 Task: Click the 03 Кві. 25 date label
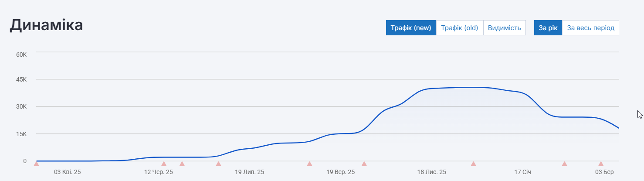click(67, 172)
